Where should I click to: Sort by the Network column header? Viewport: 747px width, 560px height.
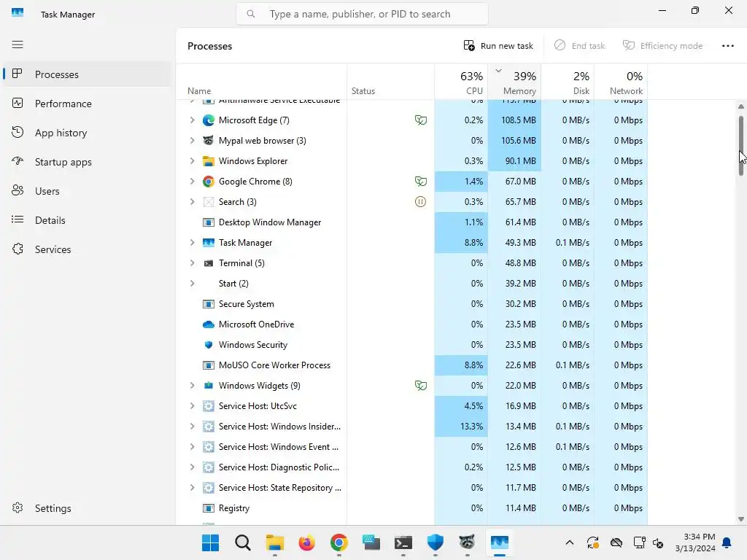coord(621,82)
